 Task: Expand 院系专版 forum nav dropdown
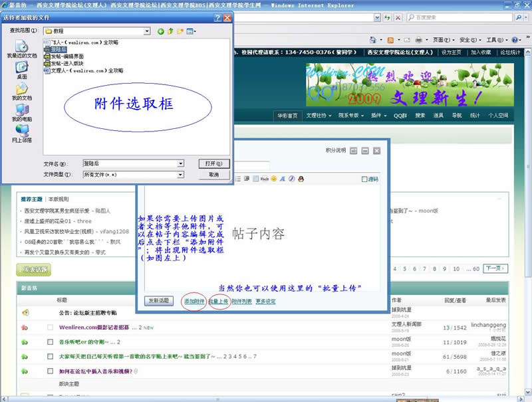(x=351, y=116)
